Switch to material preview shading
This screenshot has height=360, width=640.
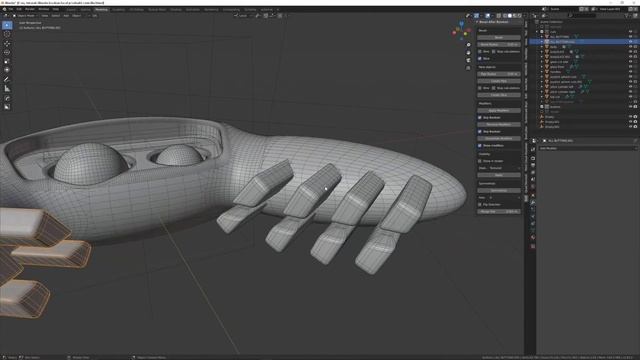tap(515, 16)
